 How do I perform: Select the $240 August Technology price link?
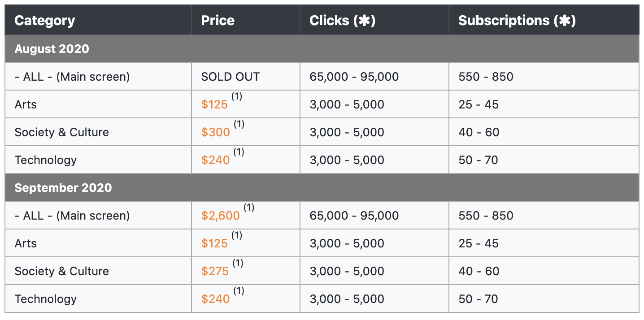216,160
